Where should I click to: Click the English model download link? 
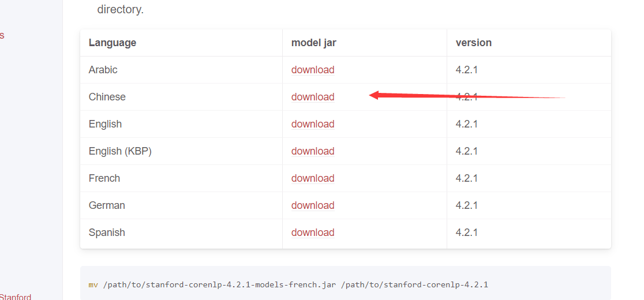pyautogui.click(x=312, y=124)
